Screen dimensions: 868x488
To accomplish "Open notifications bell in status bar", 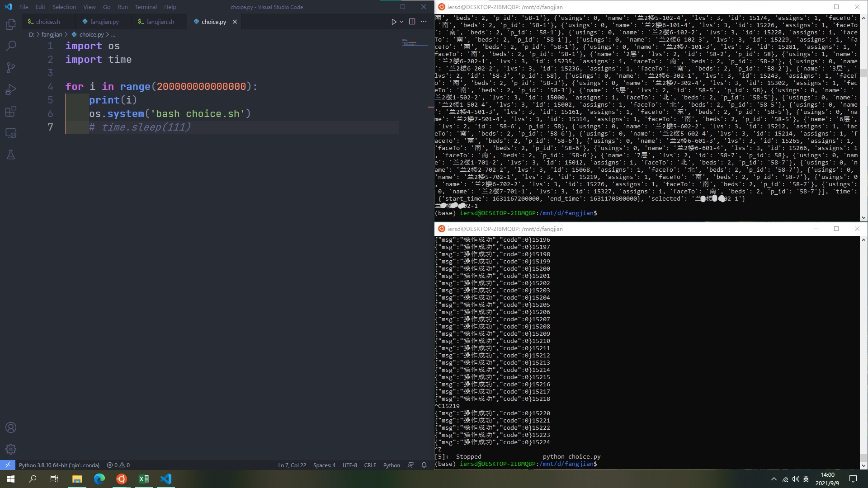I will coord(424,465).
